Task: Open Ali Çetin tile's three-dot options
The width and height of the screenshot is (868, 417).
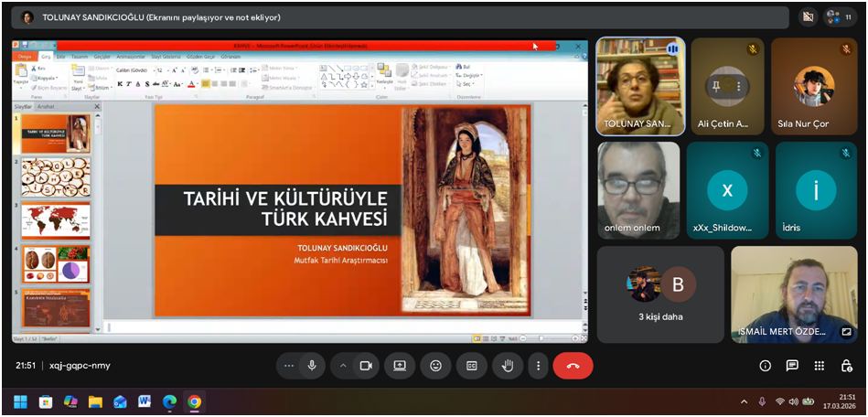Action: point(738,86)
